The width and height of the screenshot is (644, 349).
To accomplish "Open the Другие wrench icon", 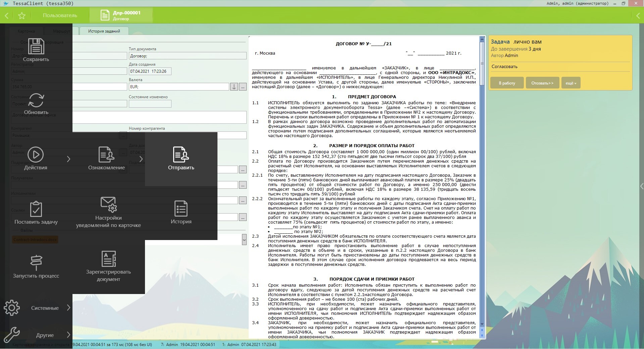I will click(x=12, y=335).
